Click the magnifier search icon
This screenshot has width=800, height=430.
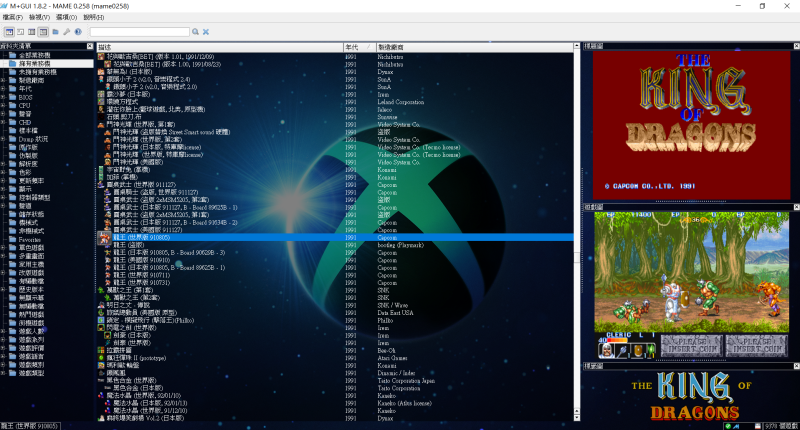tap(195, 32)
